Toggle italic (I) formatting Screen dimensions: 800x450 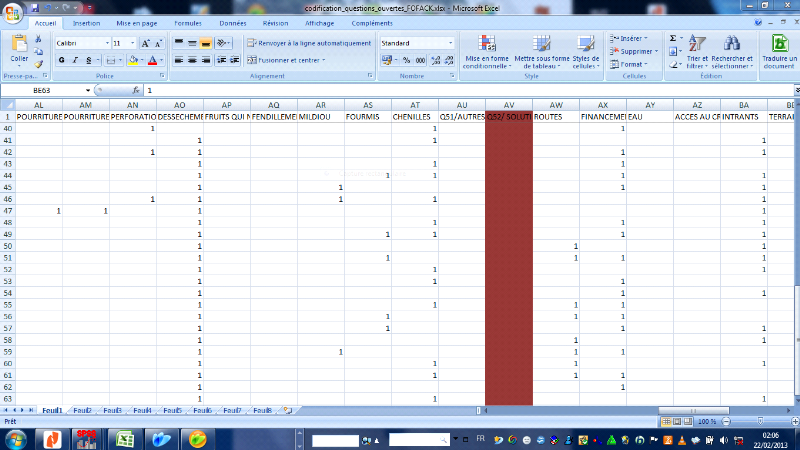(x=75, y=60)
